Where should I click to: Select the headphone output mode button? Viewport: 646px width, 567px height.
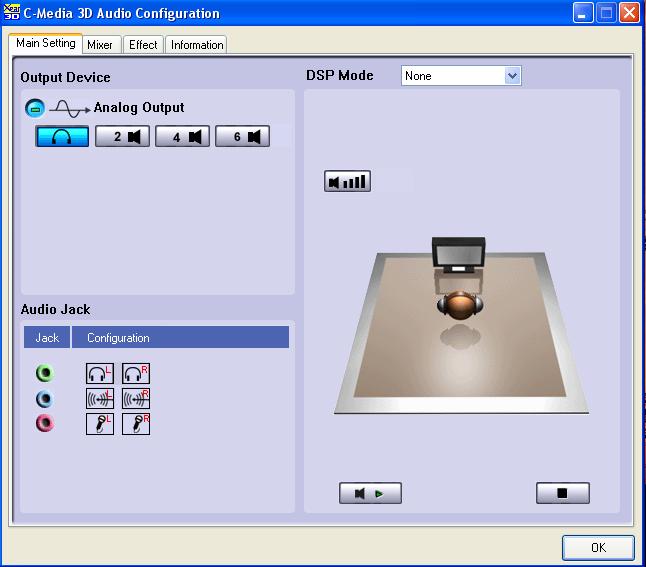tap(62, 136)
